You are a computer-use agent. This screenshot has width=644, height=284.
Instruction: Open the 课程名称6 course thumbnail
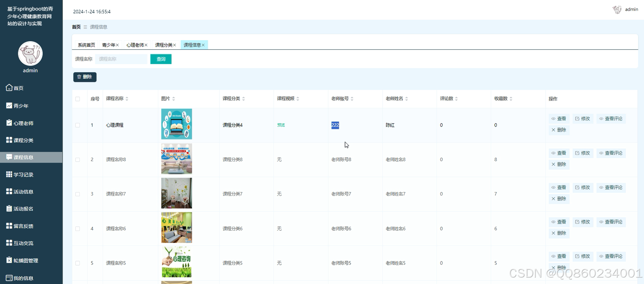(x=177, y=228)
